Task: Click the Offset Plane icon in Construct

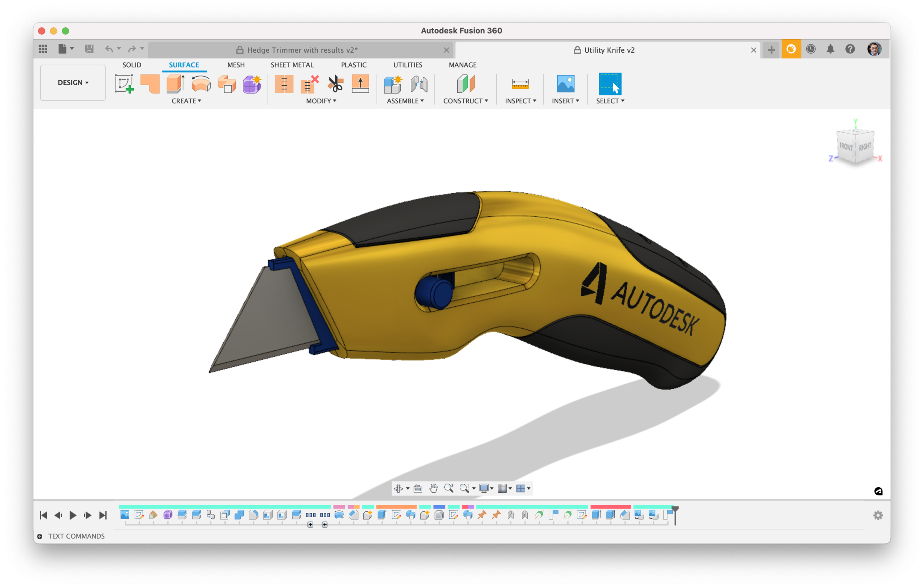Action: pyautogui.click(x=466, y=84)
